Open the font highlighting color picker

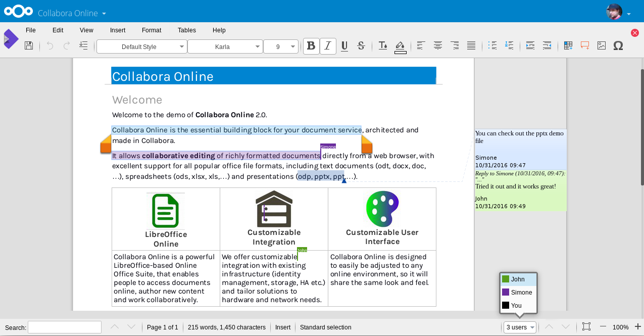pos(400,45)
